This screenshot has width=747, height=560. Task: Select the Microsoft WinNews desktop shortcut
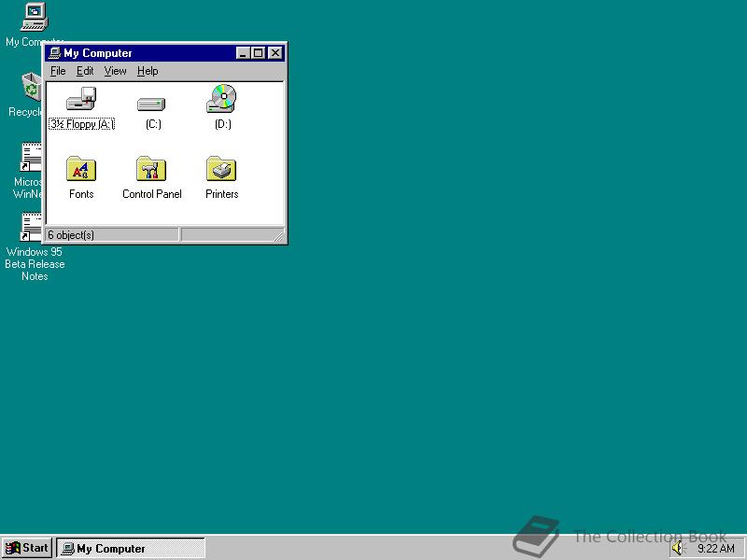(x=31, y=157)
